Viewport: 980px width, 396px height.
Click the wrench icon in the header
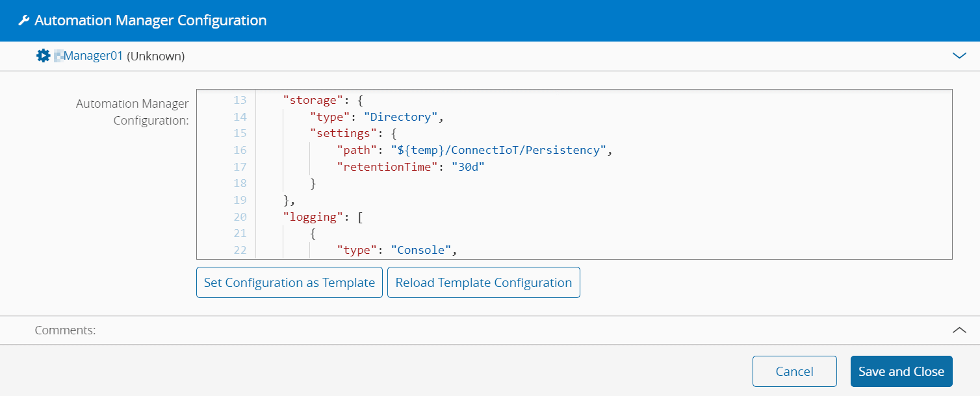tap(24, 21)
